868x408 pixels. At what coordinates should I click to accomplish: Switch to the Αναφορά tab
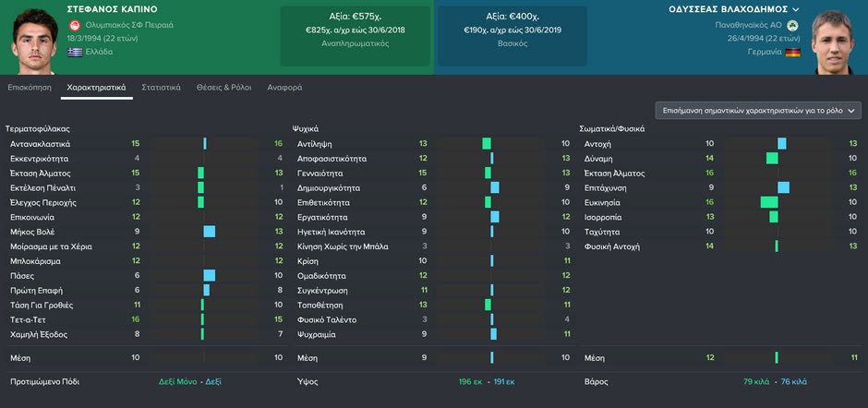click(284, 88)
